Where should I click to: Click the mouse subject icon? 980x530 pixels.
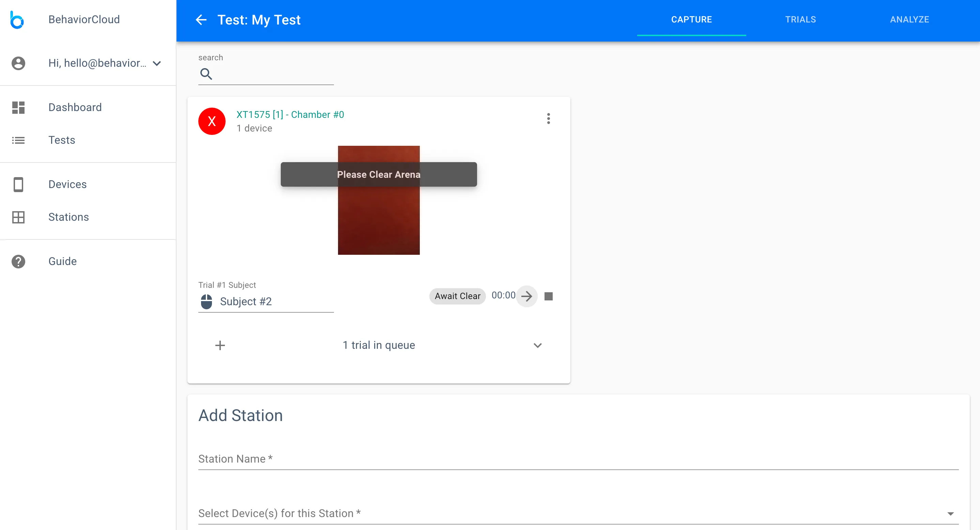click(206, 301)
